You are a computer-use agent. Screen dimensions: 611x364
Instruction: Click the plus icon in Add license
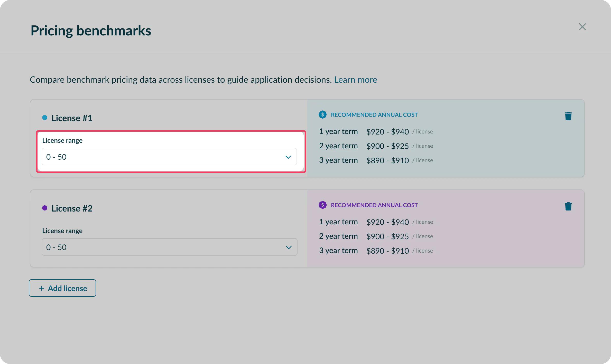[42, 288]
